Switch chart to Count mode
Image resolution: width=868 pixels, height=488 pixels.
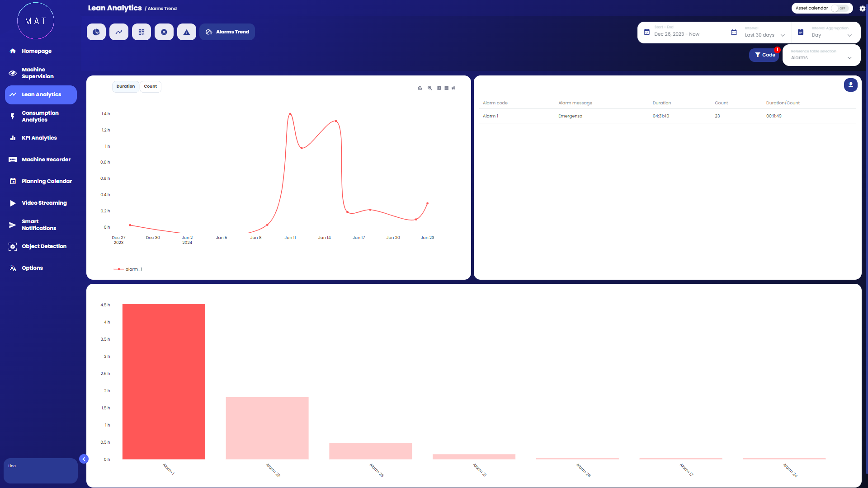tap(151, 86)
